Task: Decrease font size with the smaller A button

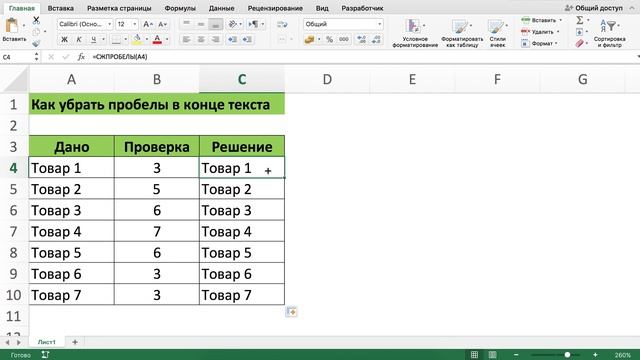Action: (x=162, y=24)
